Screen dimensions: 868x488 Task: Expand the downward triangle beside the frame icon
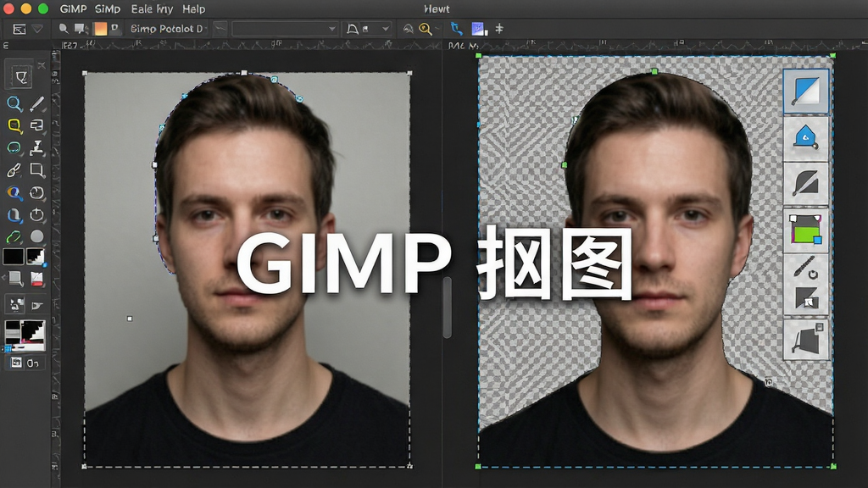[x=37, y=29]
